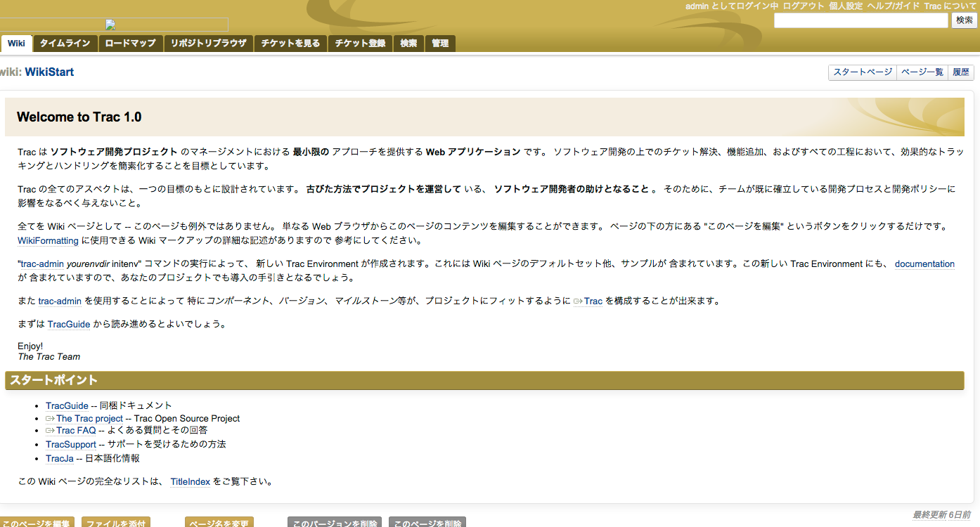Open the ページ一覧 page index
980x527 pixels.
922,72
